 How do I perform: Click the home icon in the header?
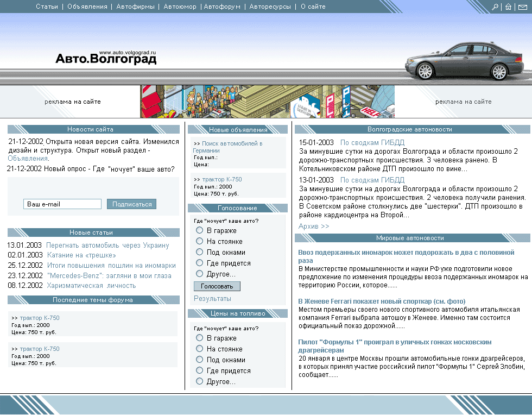click(x=508, y=7)
